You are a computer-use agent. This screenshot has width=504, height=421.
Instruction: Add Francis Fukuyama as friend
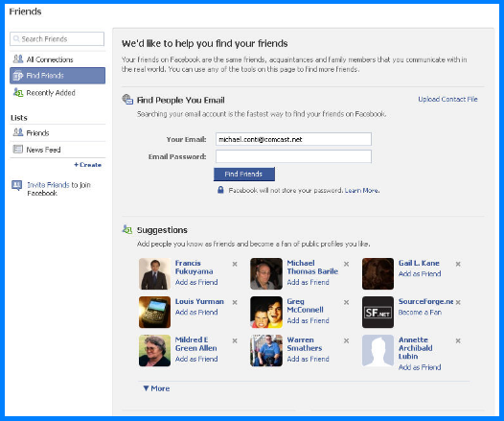[x=196, y=282]
